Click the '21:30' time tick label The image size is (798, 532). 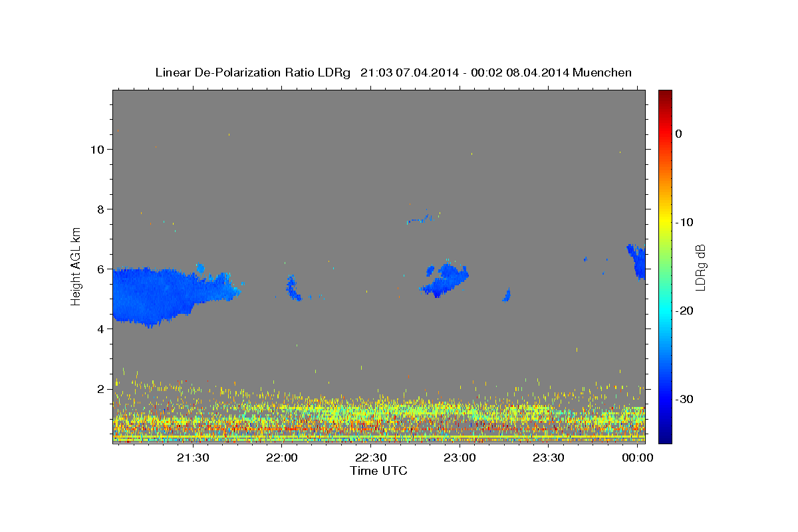pos(193,458)
